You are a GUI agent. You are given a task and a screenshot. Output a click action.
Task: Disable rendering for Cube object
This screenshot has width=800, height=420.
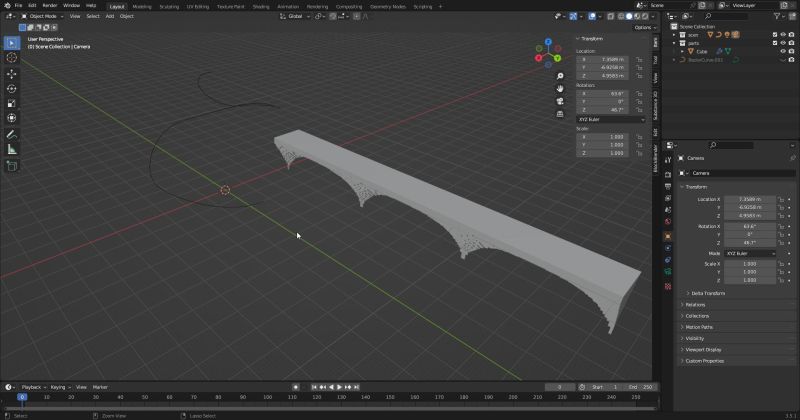(x=791, y=51)
